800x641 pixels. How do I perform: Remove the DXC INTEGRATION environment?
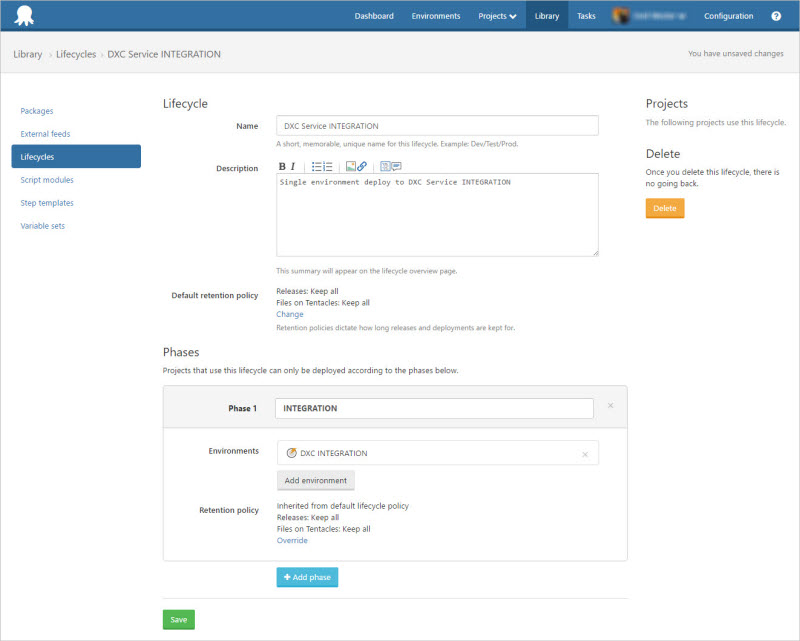pyautogui.click(x=585, y=454)
